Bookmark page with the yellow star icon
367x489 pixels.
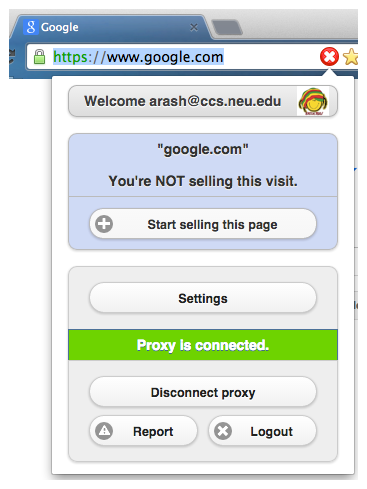pos(351,57)
